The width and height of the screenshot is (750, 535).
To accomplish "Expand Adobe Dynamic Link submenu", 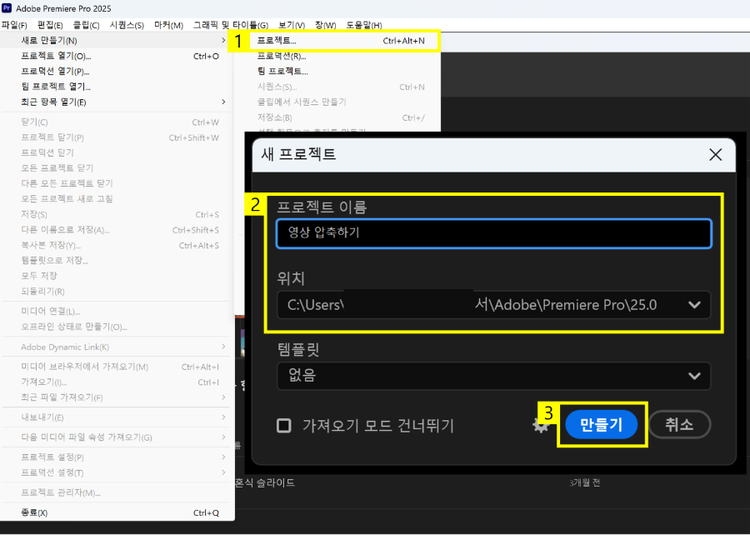I will (x=117, y=347).
